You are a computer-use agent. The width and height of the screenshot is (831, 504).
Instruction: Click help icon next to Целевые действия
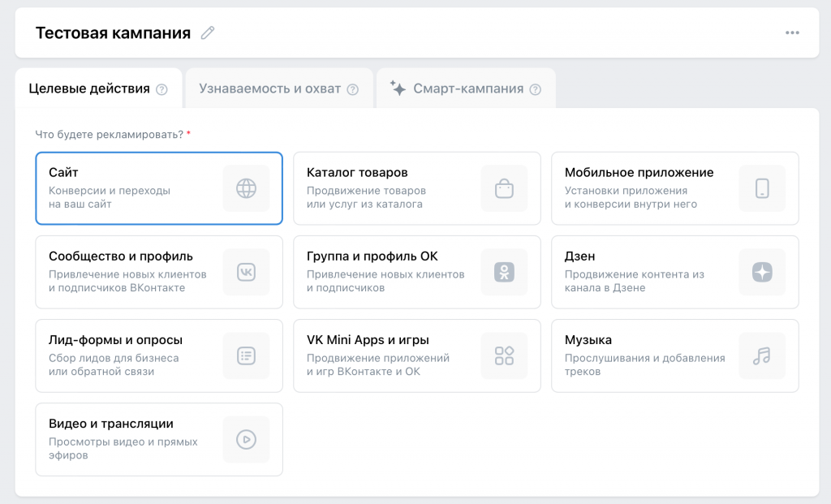click(161, 89)
